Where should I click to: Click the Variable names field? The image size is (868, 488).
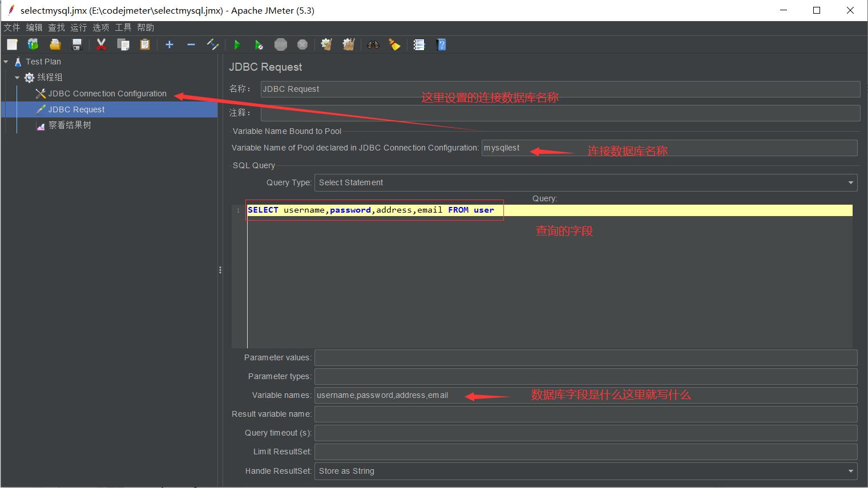(x=586, y=395)
